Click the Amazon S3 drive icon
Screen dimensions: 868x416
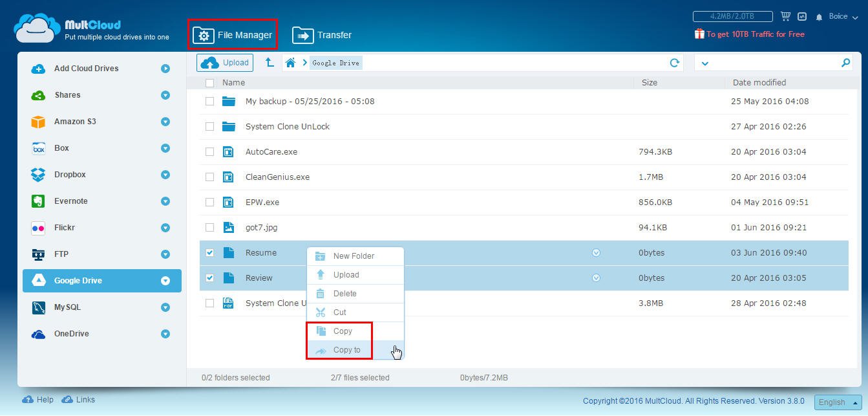pos(38,122)
